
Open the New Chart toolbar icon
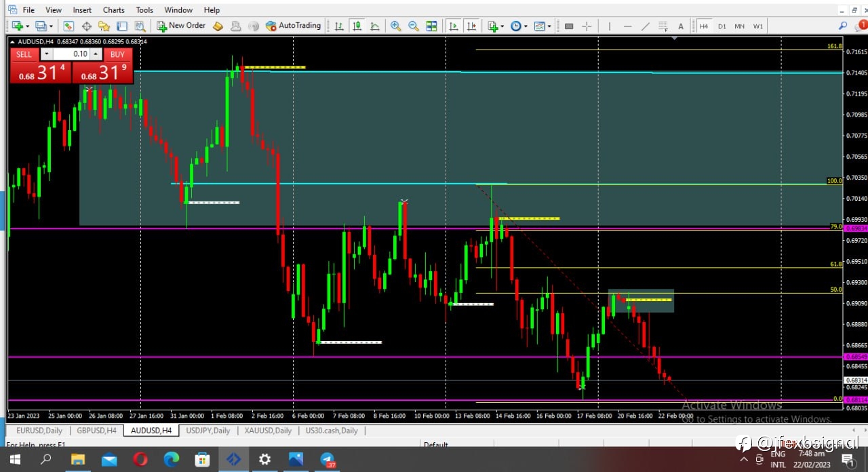pyautogui.click(x=18, y=26)
